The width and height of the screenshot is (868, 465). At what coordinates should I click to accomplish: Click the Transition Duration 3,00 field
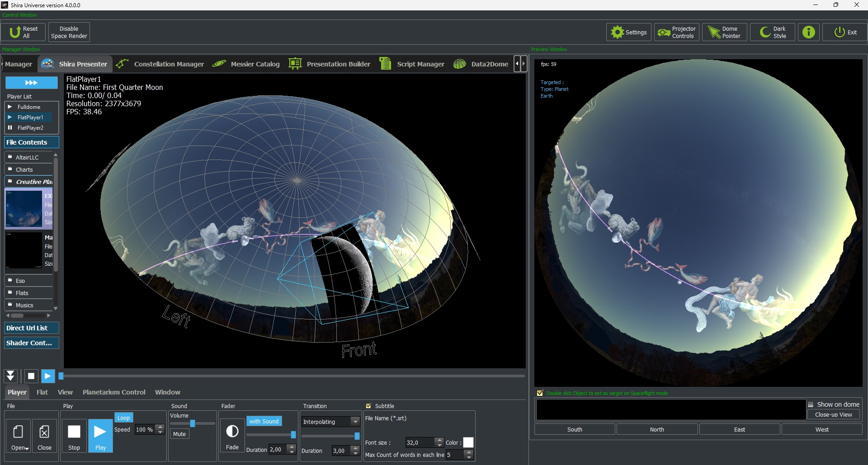341,451
